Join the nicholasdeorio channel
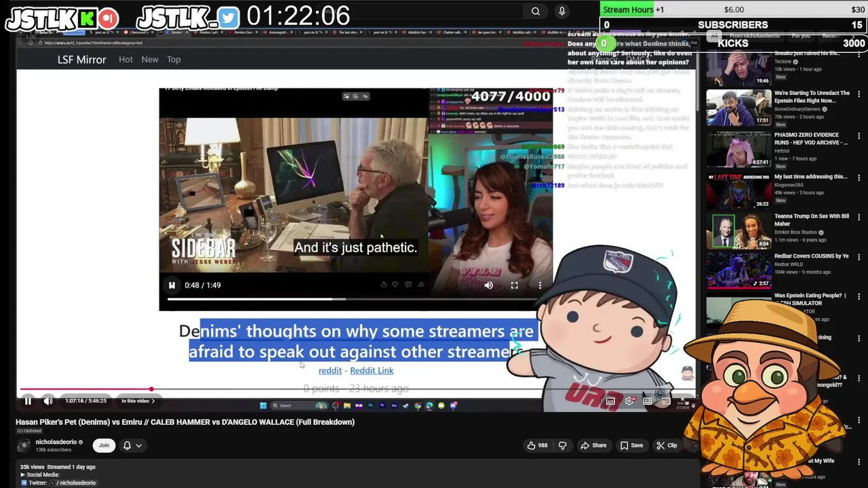The width and height of the screenshot is (868, 488). point(104,445)
